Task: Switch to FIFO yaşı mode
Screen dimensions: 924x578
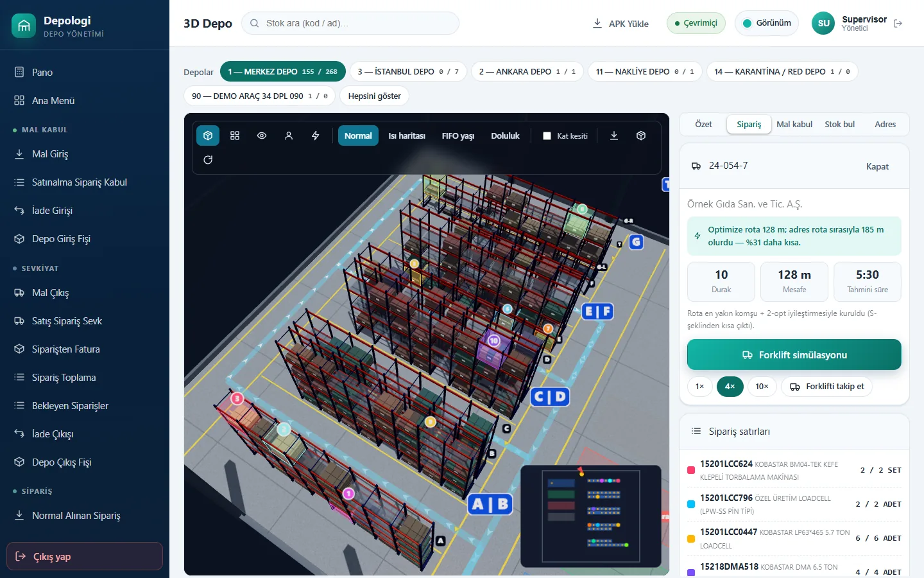Action: [458, 136]
